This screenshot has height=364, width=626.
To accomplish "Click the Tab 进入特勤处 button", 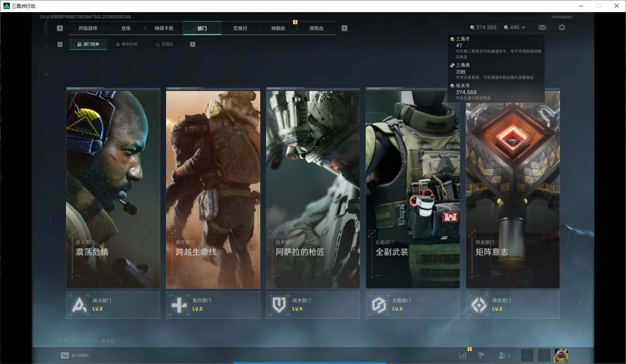I will point(75,355).
